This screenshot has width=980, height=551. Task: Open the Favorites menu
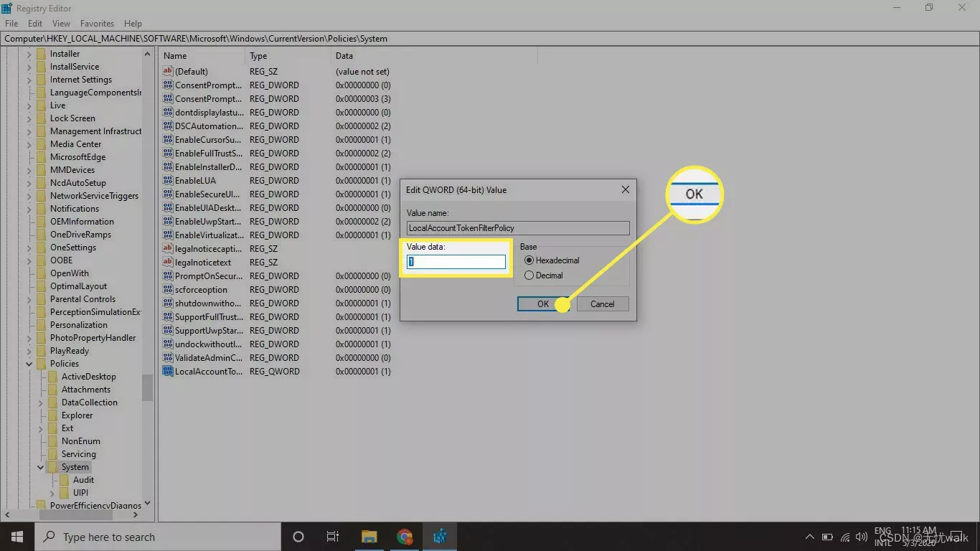point(97,24)
